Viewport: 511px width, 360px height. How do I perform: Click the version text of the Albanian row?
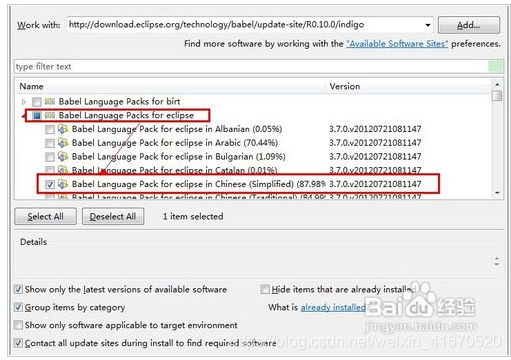tap(375, 129)
